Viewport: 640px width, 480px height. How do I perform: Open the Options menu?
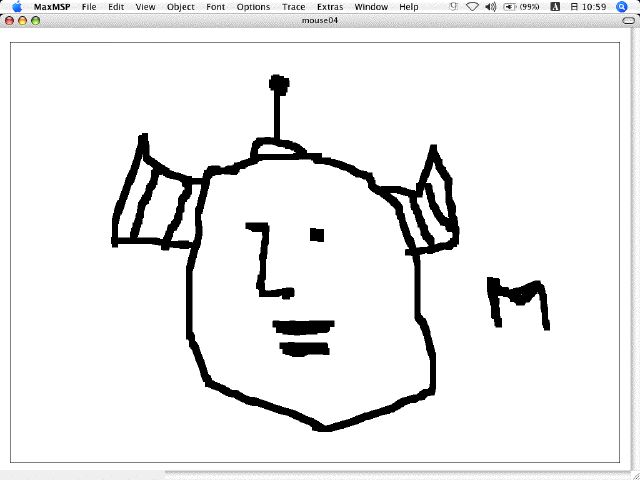[253, 7]
